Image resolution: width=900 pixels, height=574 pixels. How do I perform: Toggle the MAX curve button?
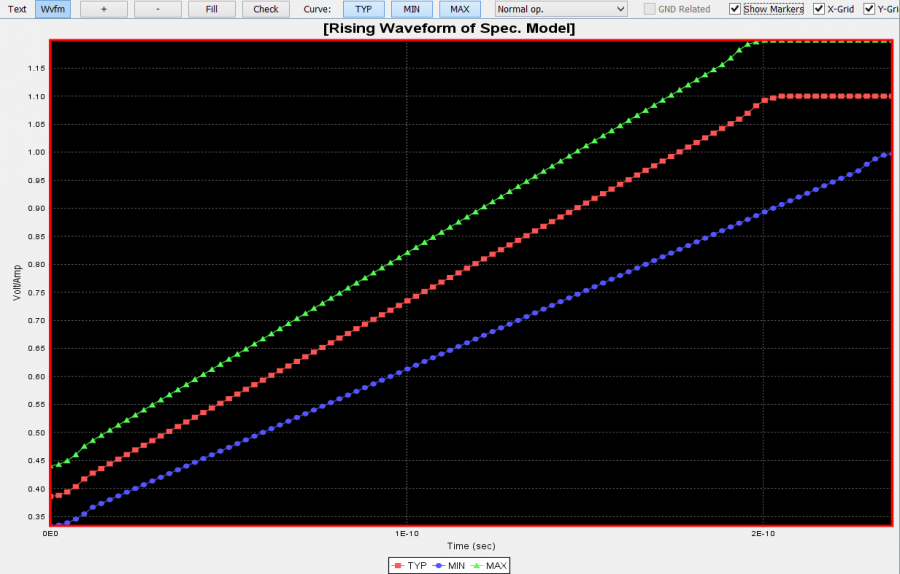click(x=459, y=9)
